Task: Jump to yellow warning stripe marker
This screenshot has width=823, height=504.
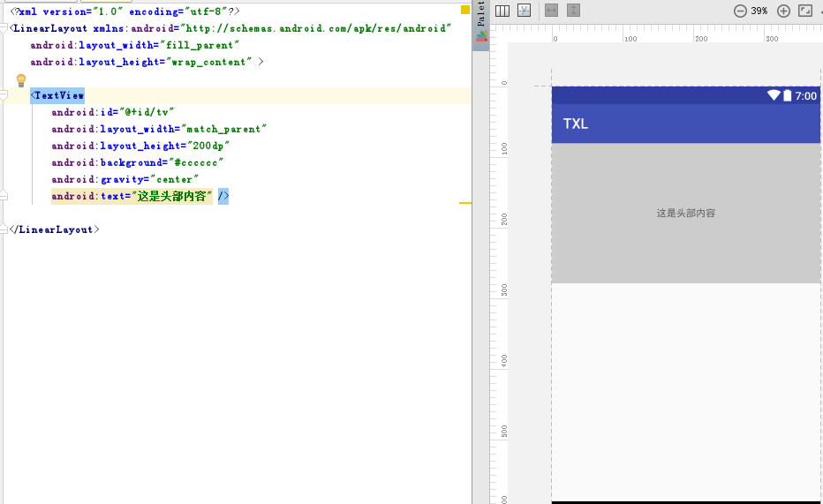Action: tap(465, 203)
